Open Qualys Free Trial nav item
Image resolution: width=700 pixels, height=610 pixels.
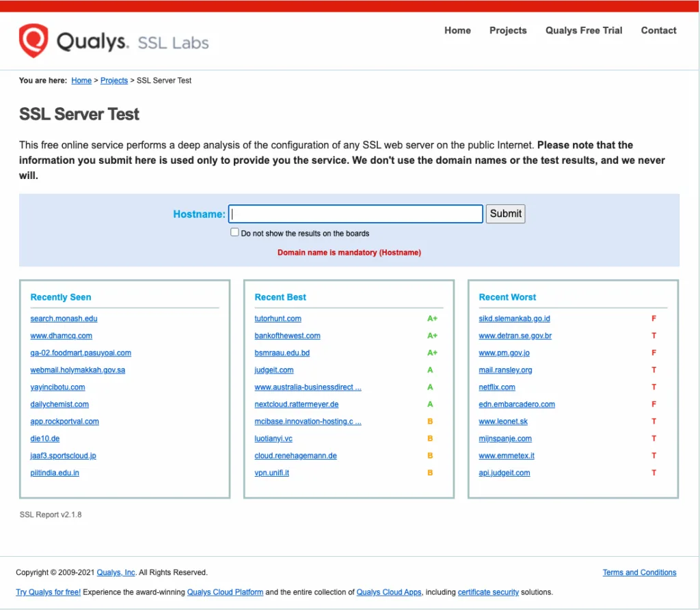click(x=584, y=30)
